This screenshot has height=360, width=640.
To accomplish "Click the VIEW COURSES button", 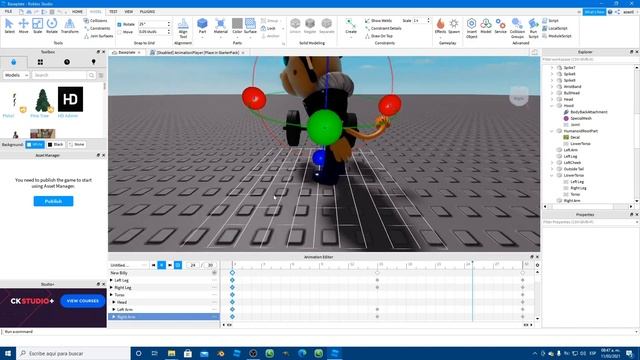I will pos(83,301).
